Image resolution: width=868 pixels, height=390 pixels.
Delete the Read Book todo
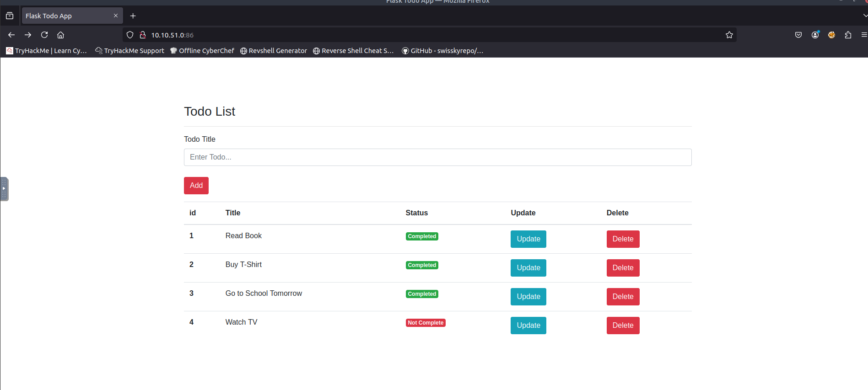tap(623, 239)
